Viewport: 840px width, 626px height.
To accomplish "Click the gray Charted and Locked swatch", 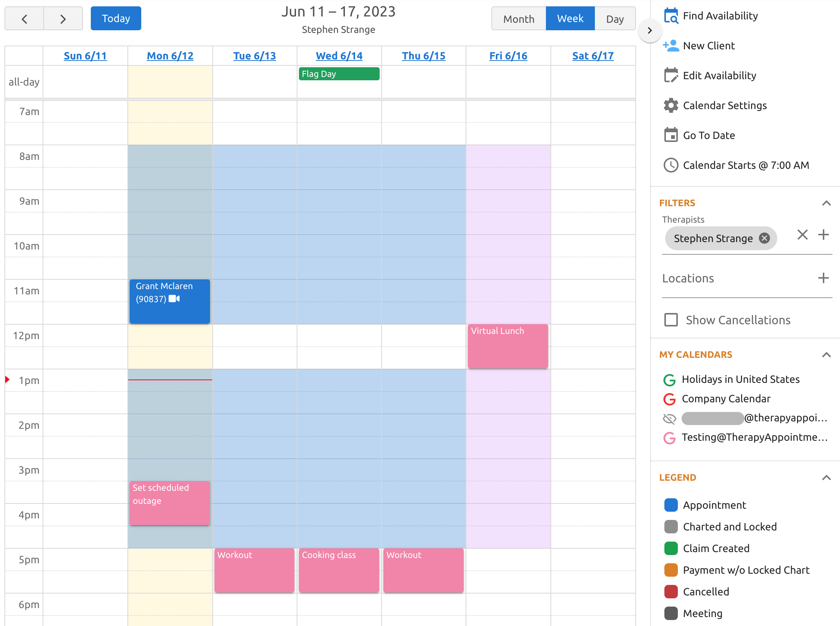I will click(x=671, y=527).
